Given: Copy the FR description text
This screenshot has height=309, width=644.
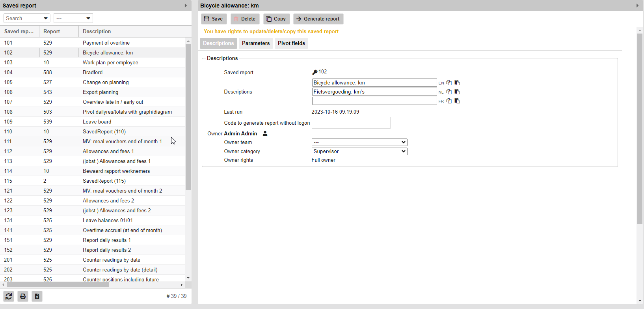Looking at the screenshot, I should (x=449, y=101).
